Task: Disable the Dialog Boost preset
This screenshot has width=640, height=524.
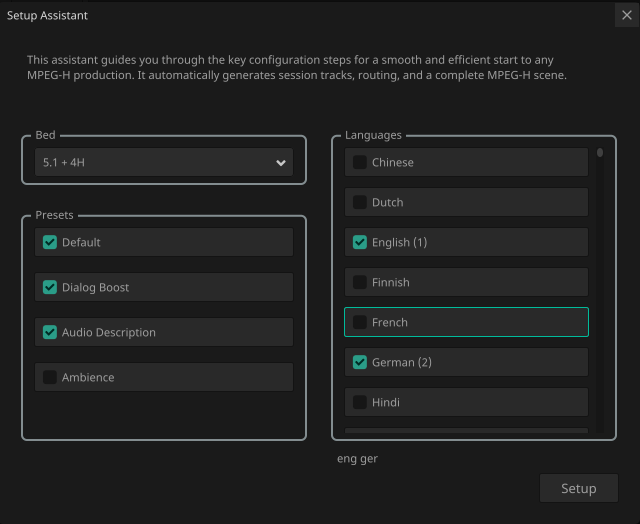Action: (50, 287)
